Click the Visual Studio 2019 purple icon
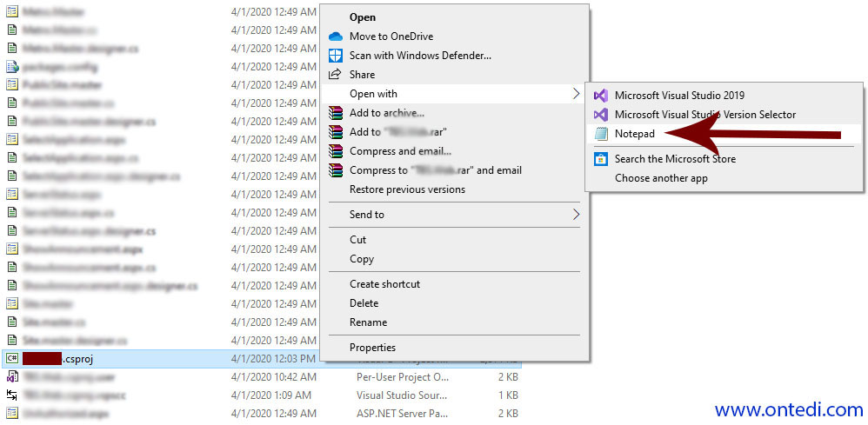Viewport: 868px width, 425px height. pos(601,96)
